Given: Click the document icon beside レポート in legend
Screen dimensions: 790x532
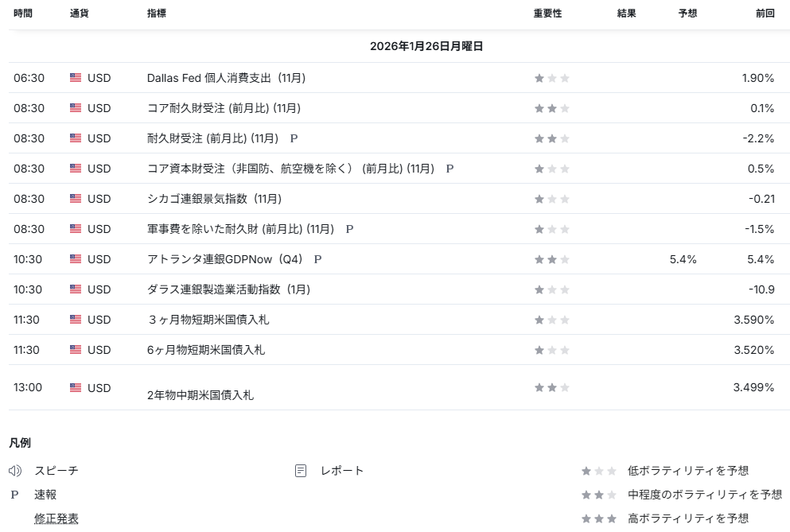Looking at the screenshot, I should (x=301, y=471).
